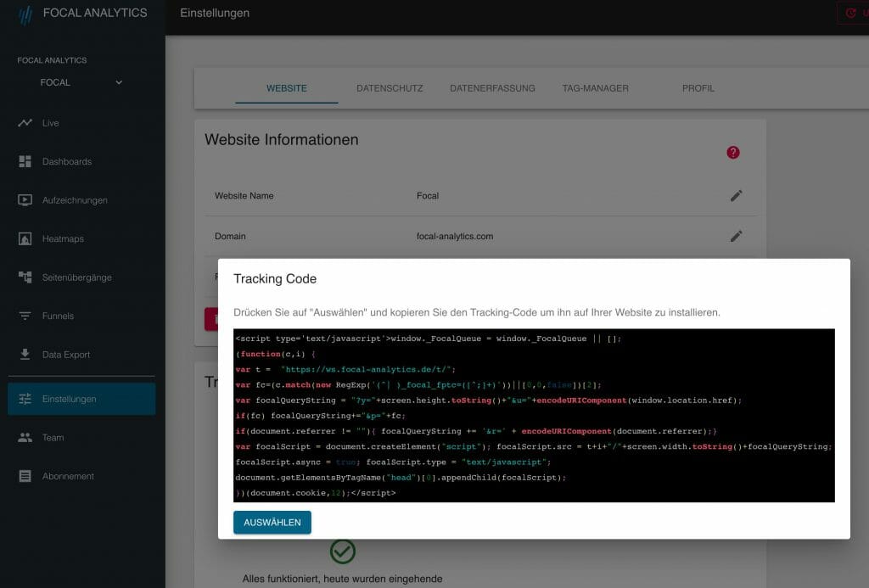The height and width of the screenshot is (588, 869).
Task: Open Einstellungen in the sidebar
Action: [81, 399]
